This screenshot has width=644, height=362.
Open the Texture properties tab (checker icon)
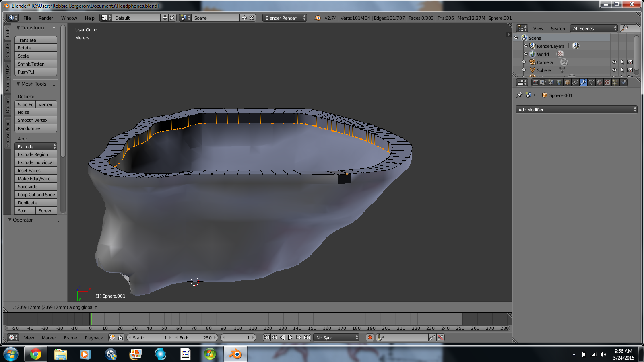(x=607, y=82)
